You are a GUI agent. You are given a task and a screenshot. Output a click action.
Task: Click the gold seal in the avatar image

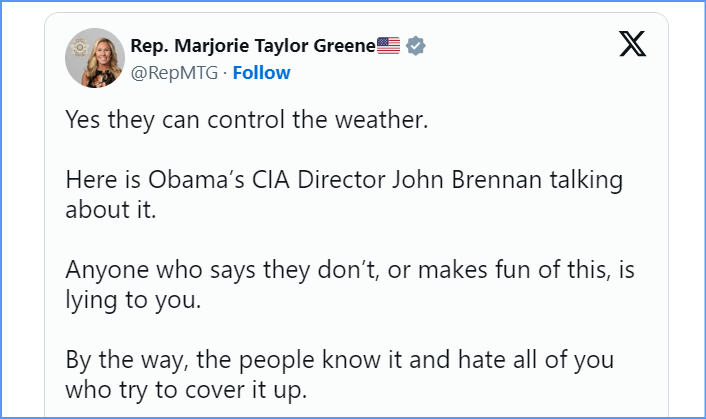click(80, 47)
